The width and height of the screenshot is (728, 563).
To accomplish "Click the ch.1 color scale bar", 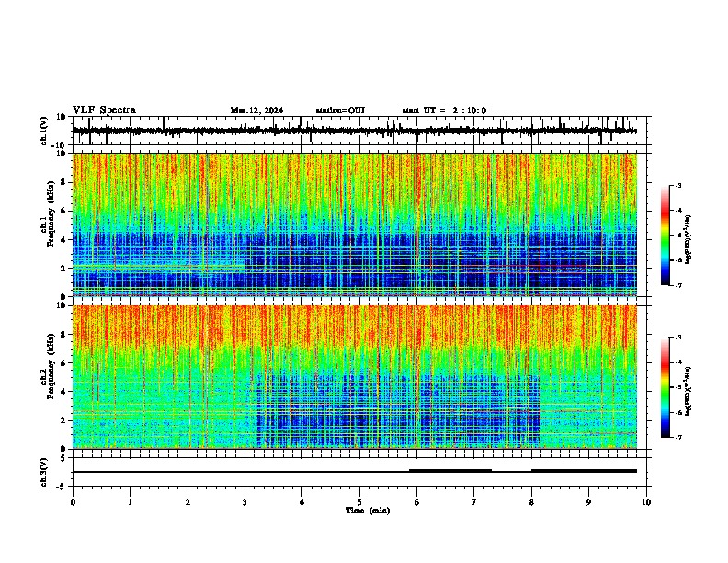I will (x=665, y=236).
